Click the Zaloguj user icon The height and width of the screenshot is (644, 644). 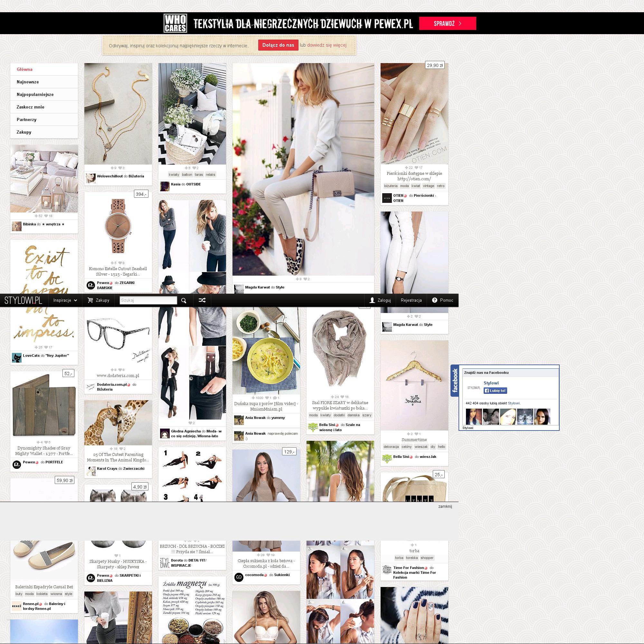[x=372, y=300]
